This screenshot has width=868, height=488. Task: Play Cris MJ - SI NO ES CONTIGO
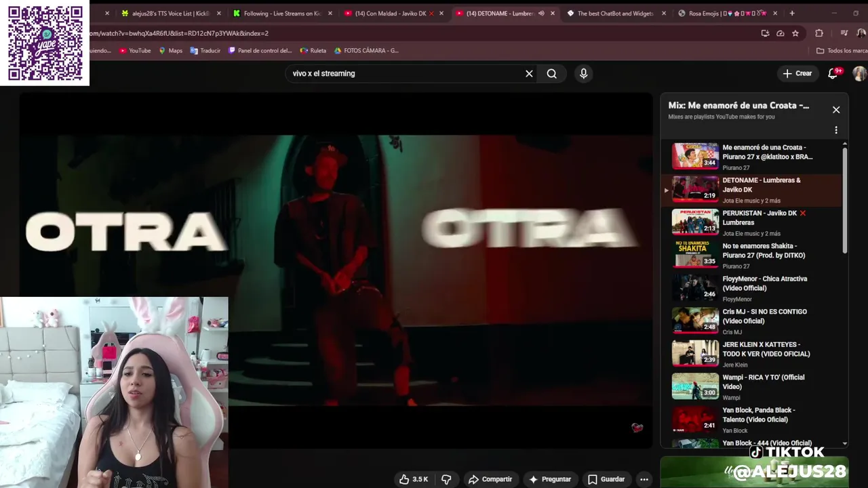point(751,321)
